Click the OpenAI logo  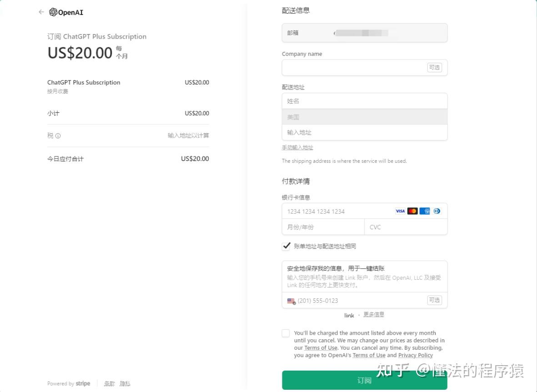pos(65,12)
